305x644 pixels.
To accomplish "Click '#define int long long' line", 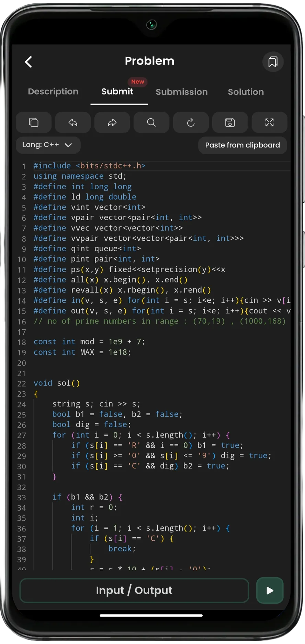I will (x=82, y=187).
